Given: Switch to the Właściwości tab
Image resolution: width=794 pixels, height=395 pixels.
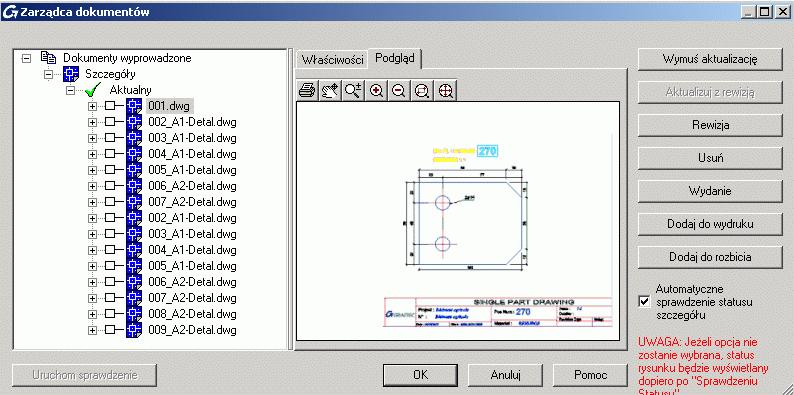Looking at the screenshot, I should [333, 60].
